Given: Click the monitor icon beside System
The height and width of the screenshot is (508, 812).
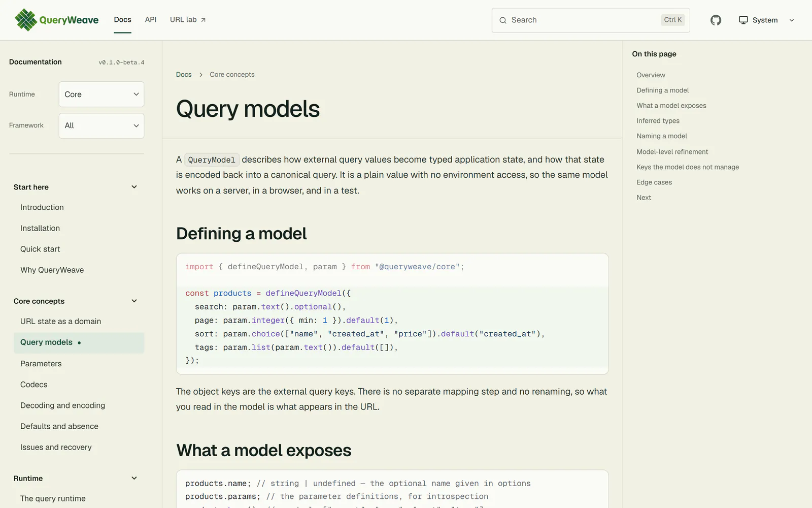Looking at the screenshot, I should (743, 20).
